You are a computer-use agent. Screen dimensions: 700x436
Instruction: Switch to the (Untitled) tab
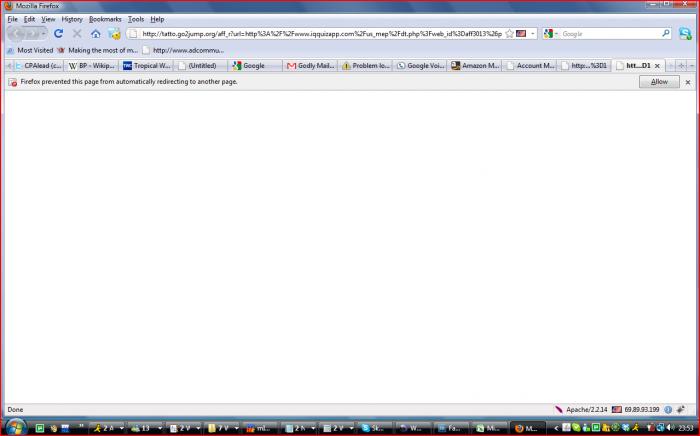[201, 66]
